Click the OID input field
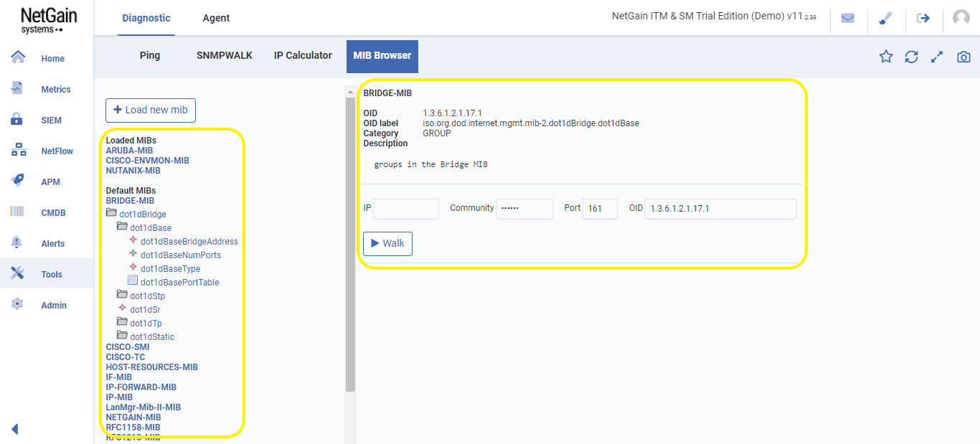The height and width of the screenshot is (444, 980). pyautogui.click(x=720, y=209)
